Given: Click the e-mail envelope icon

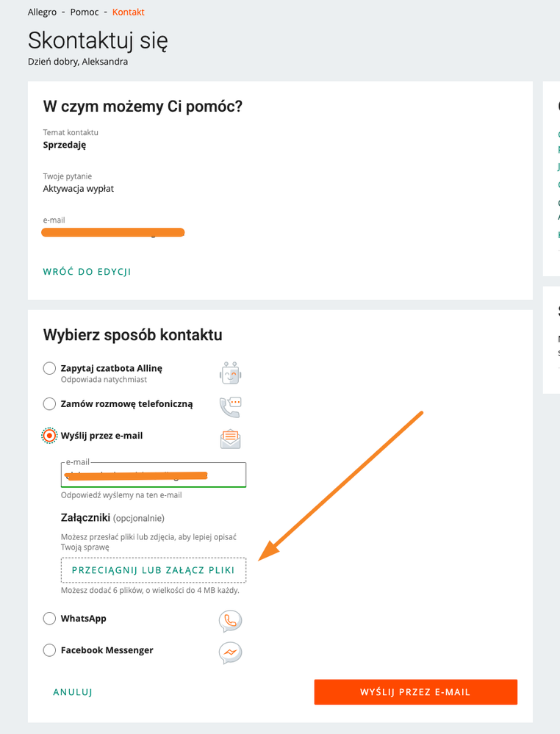Looking at the screenshot, I should pos(230,439).
